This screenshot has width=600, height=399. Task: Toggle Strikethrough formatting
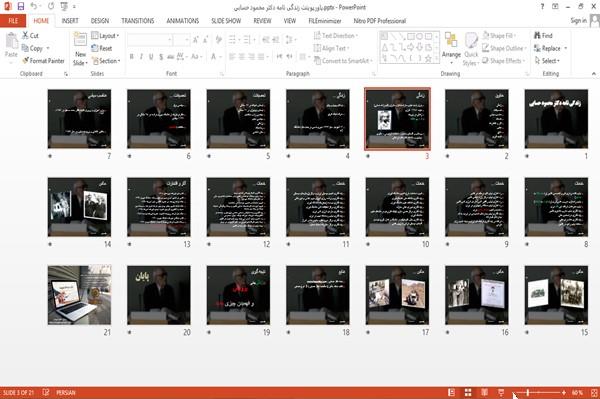[171, 57]
